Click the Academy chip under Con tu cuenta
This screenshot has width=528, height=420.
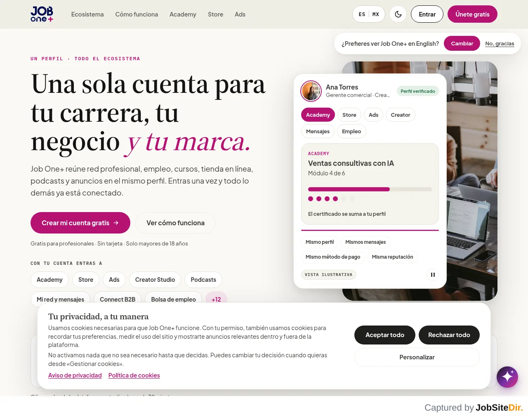[49, 280]
